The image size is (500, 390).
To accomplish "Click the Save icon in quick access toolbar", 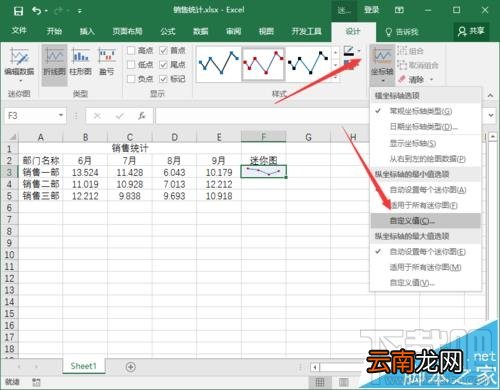I will 18,11.
